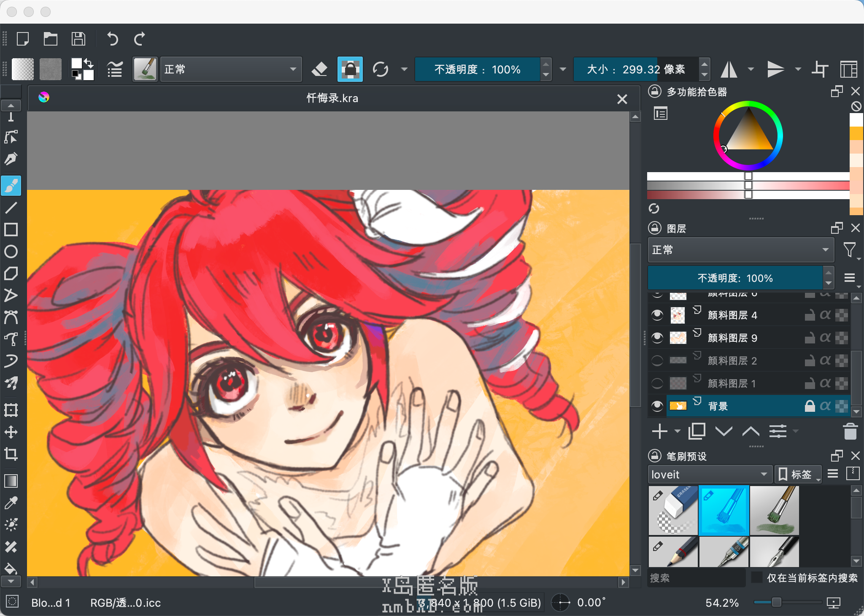The width and height of the screenshot is (864, 616).
Task: Select the Ellipse tool
Action: [11, 251]
